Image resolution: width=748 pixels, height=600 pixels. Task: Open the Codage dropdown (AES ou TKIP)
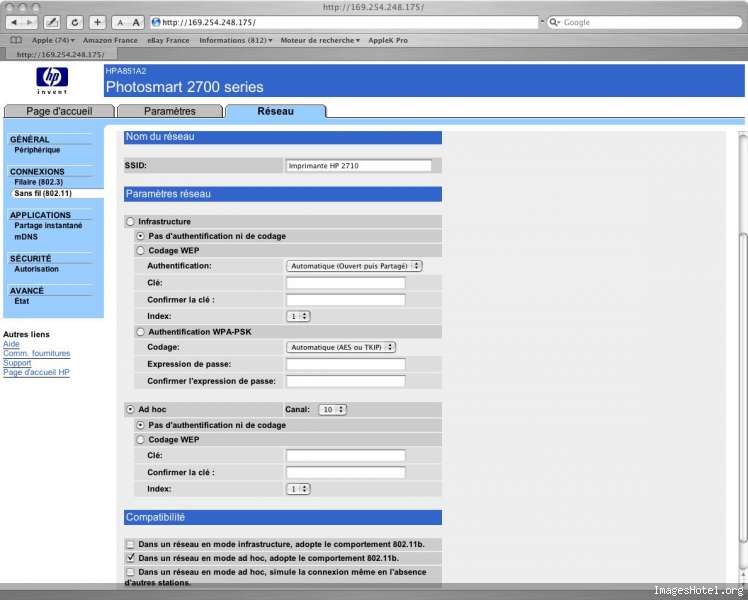point(342,347)
